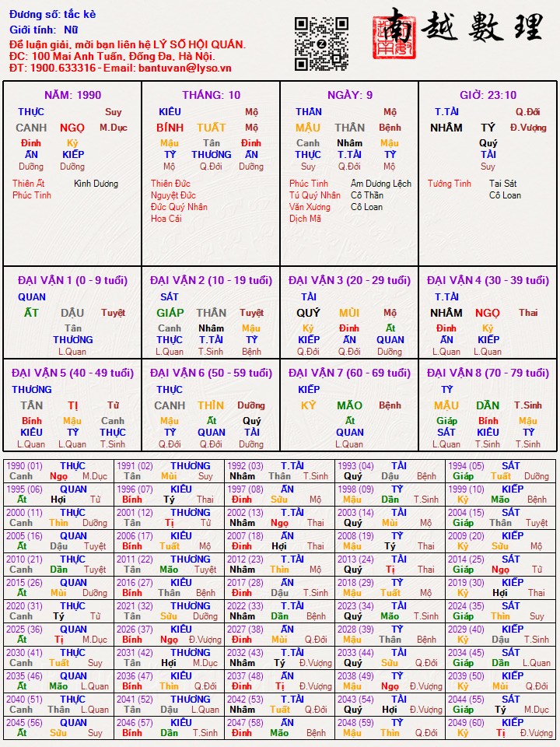The width and height of the screenshot is (560, 747).
Task: Click the '2012 (23)' year cell
Action: [279, 565]
